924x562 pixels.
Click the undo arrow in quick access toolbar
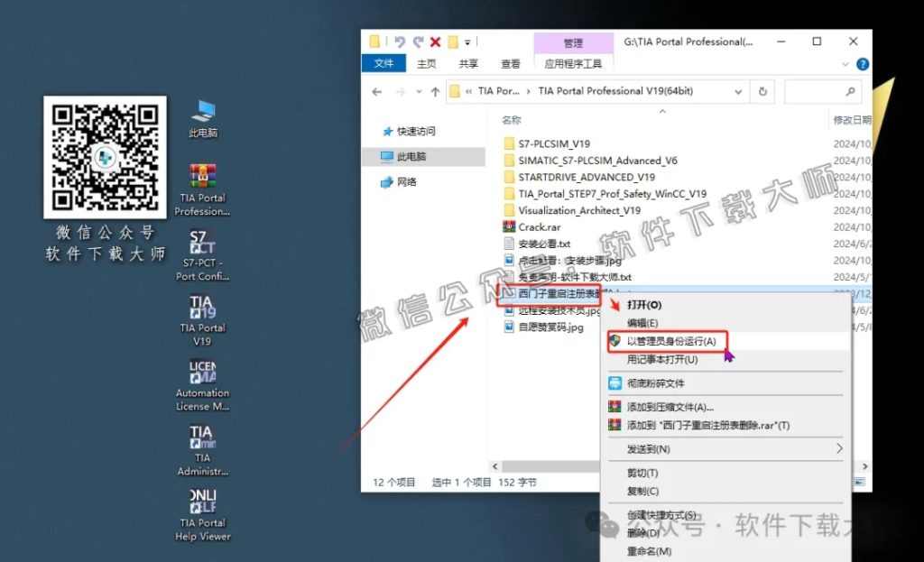pyautogui.click(x=401, y=41)
